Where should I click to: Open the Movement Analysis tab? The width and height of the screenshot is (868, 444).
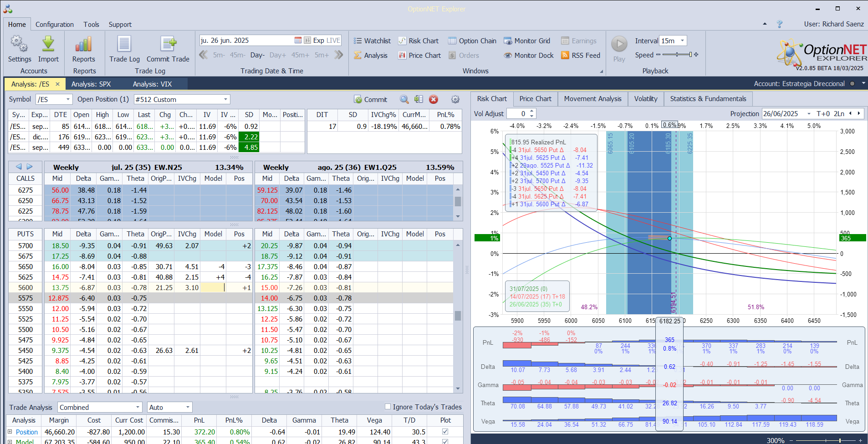pyautogui.click(x=592, y=99)
